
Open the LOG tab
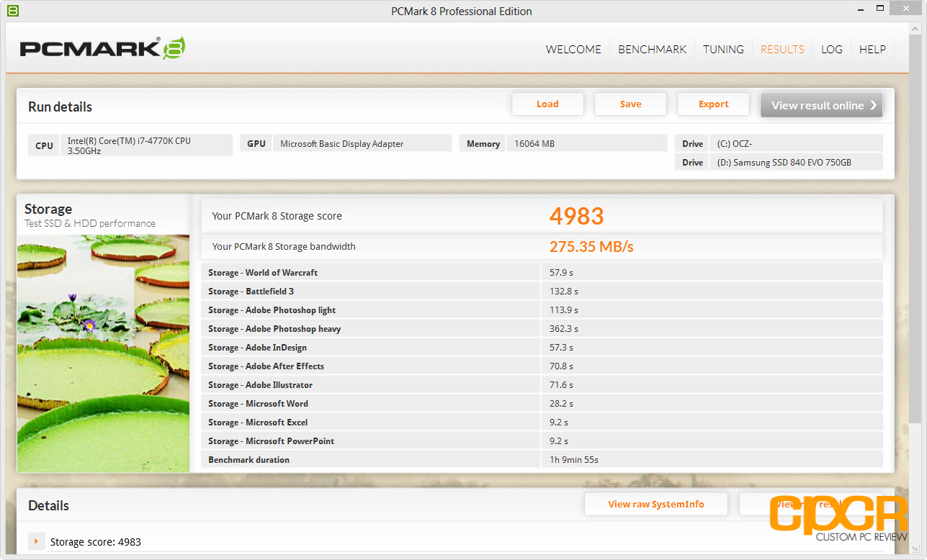pyautogui.click(x=832, y=49)
